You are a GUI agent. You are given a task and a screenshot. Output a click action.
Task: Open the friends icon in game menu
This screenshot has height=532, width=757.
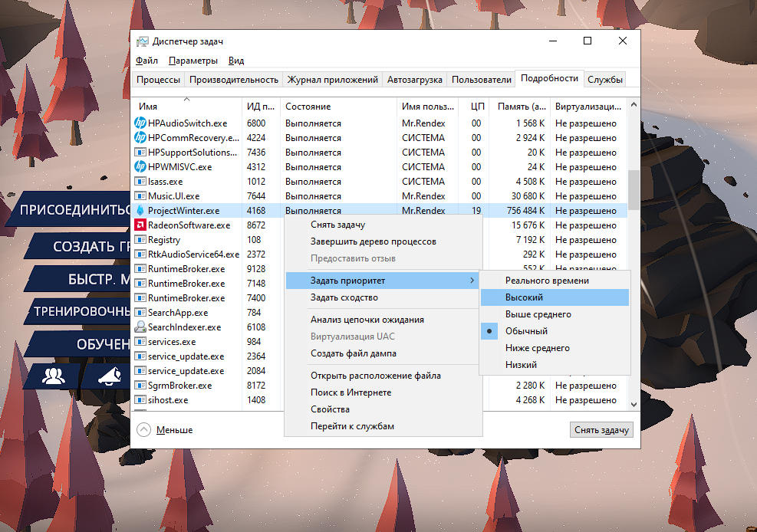(53, 376)
